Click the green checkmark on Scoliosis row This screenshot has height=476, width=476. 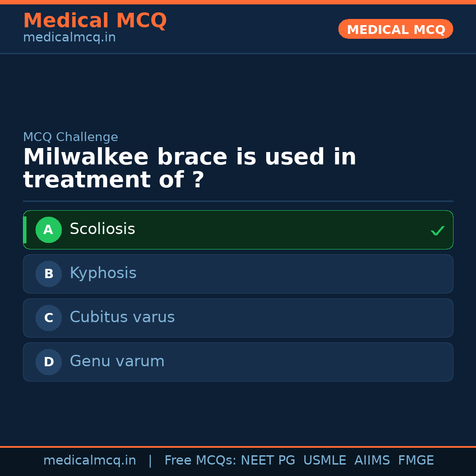tap(437, 231)
